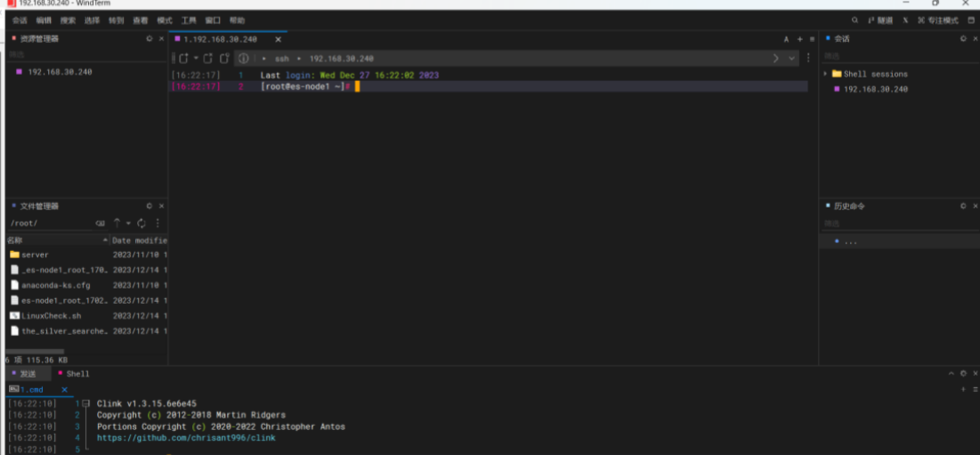
Task: Close the 资源管理器 panel
Action: point(161,39)
